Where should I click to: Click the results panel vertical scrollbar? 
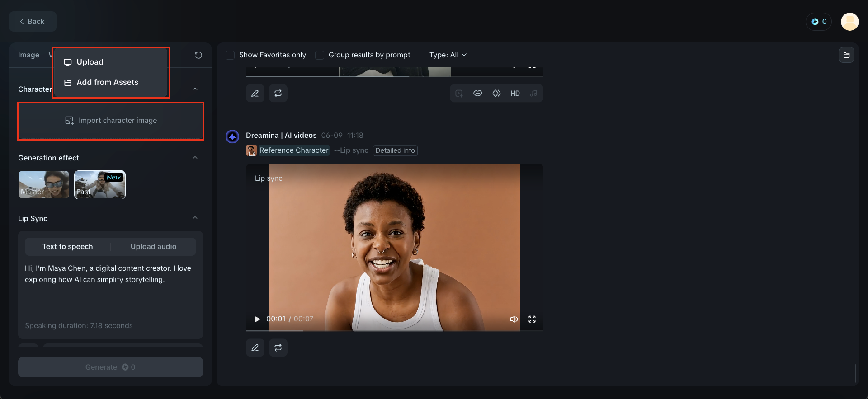point(856,373)
